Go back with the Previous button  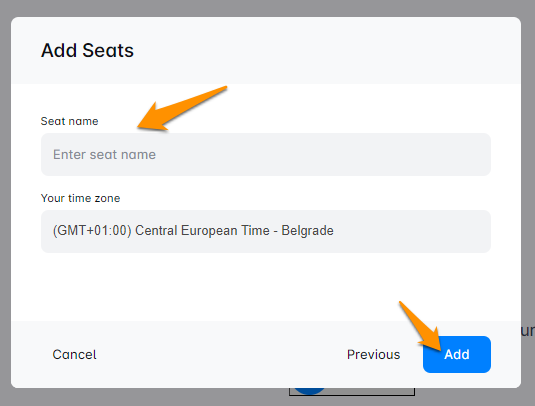coord(374,354)
